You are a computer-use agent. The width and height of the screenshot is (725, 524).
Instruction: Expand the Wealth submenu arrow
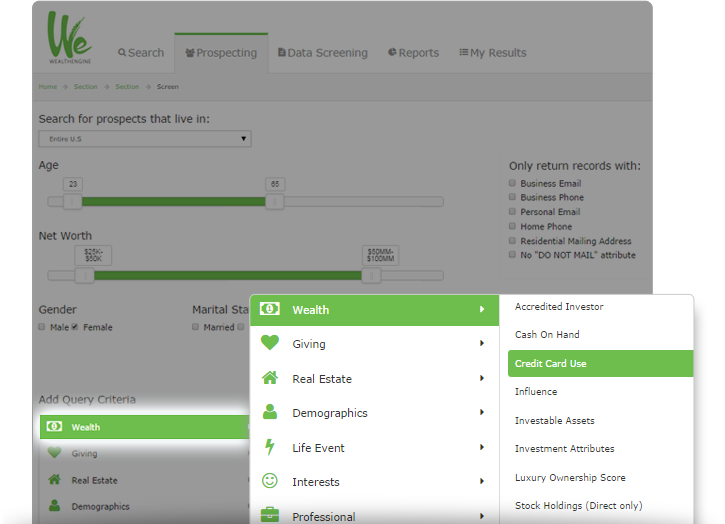(x=482, y=309)
